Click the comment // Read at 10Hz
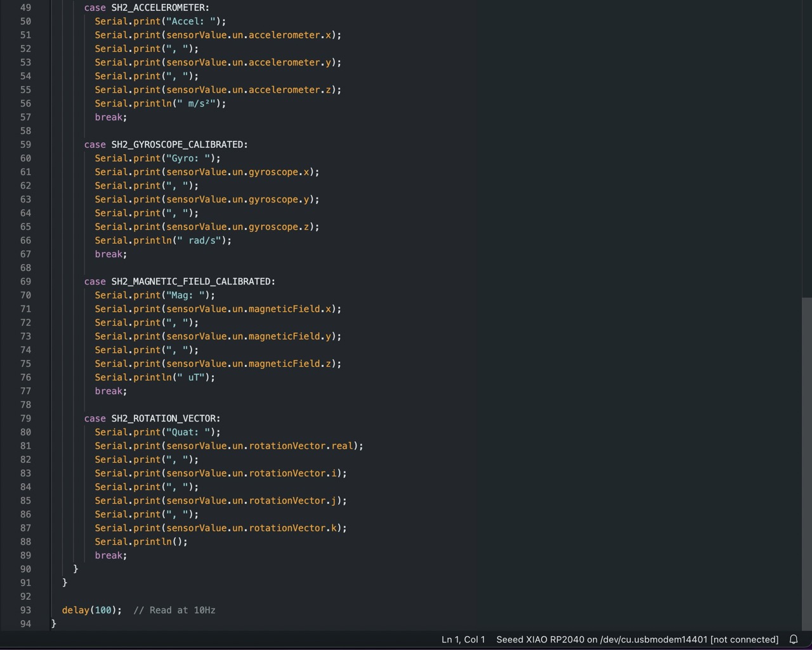 (174, 610)
